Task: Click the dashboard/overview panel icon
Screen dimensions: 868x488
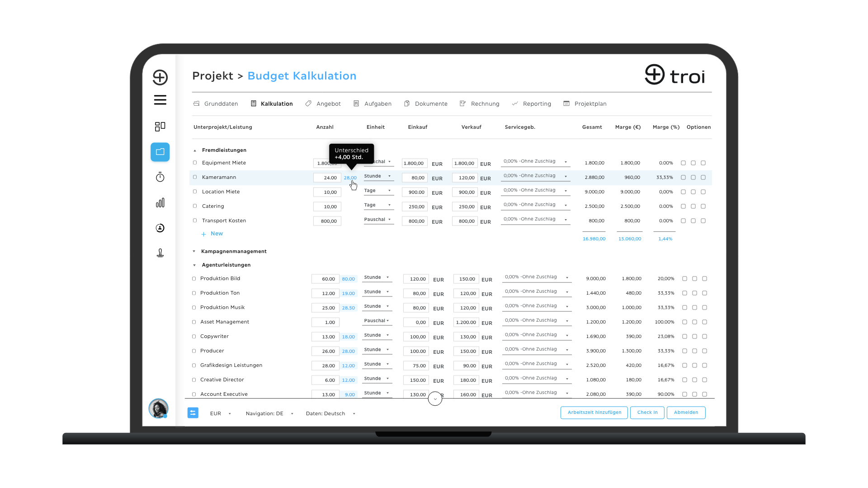Action: coord(160,126)
